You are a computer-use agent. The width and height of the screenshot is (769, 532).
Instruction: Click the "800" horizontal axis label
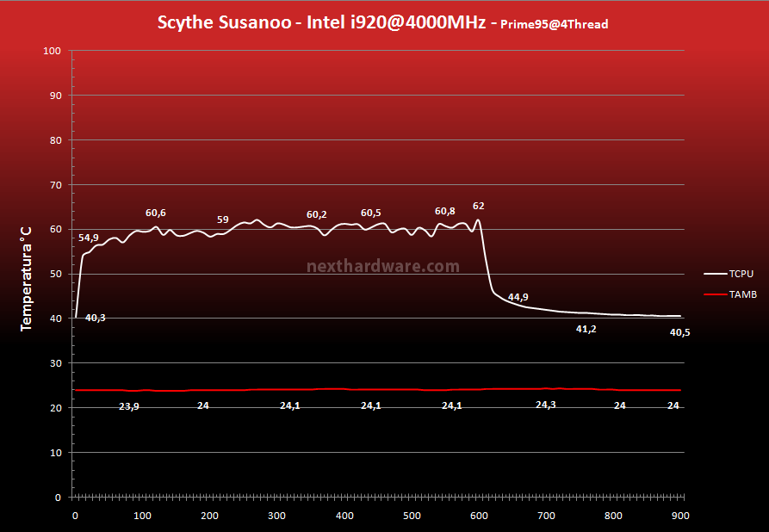(x=613, y=516)
